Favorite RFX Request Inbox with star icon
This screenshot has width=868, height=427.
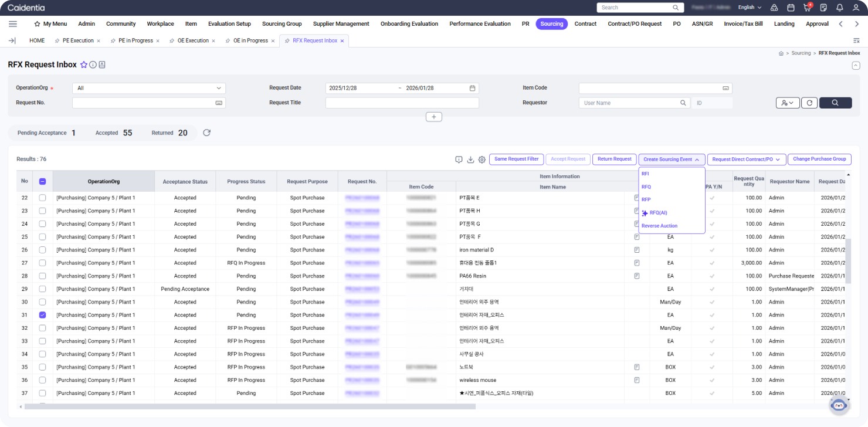[84, 65]
